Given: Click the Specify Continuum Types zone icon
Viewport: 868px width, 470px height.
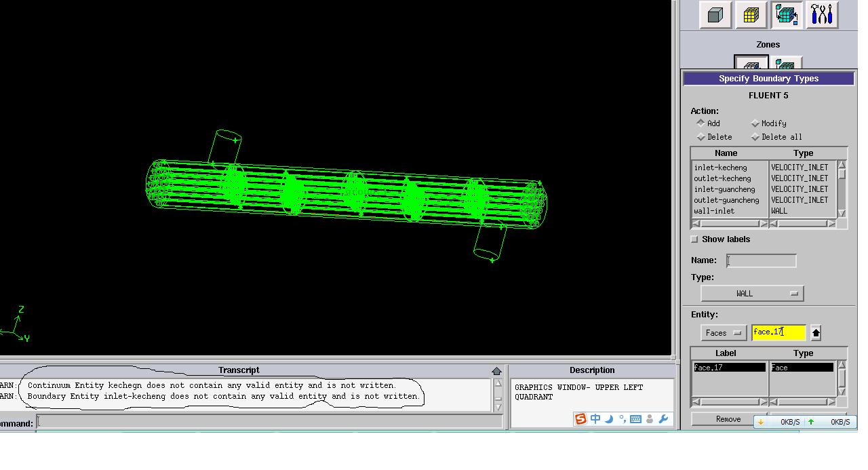Looking at the screenshot, I should (x=786, y=65).
